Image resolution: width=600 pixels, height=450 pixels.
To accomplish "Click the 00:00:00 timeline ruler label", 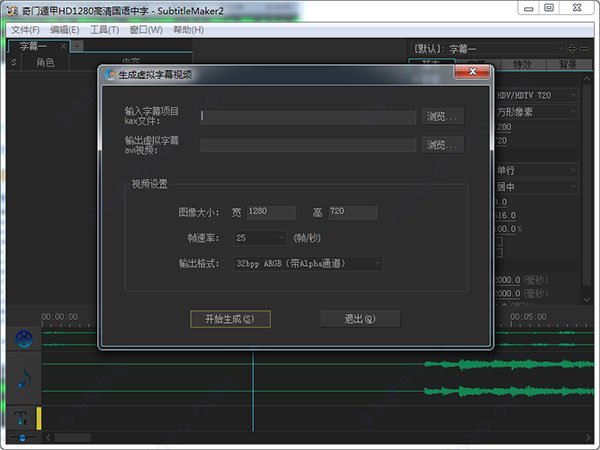I will [60, 317].
